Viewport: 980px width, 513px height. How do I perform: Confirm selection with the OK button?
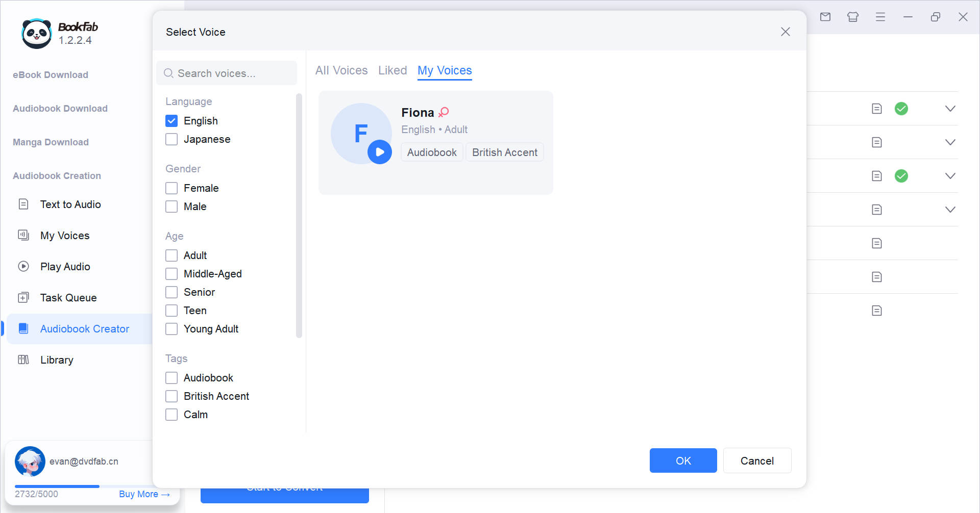pos(683,460)
